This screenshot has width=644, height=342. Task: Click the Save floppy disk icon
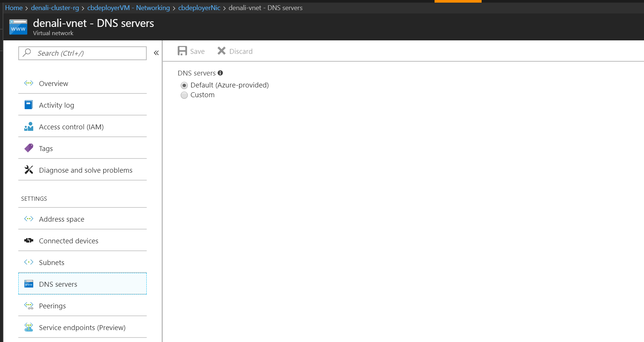182,51
